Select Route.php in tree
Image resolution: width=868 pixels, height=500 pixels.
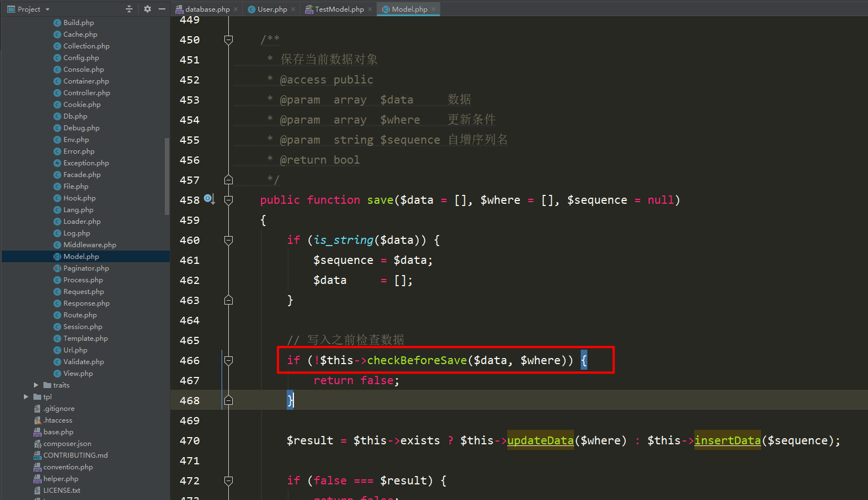[80, 315]
